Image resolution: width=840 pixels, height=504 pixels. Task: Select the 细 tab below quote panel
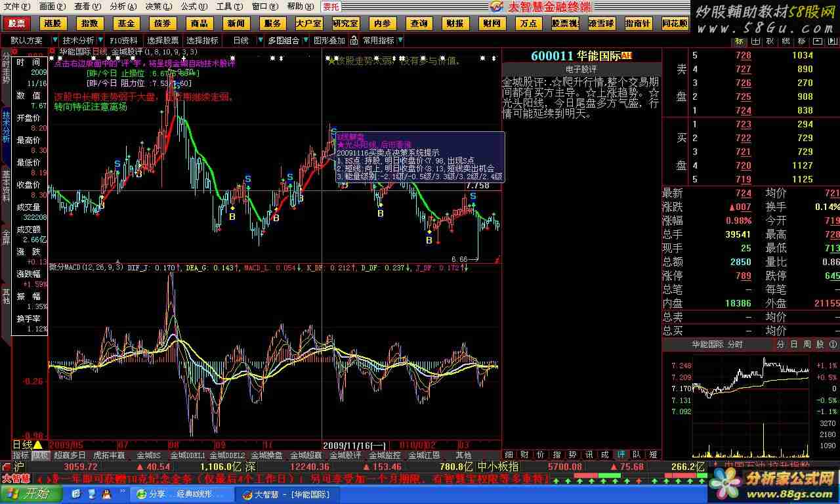pyautogui.click(x=509, y=454)
